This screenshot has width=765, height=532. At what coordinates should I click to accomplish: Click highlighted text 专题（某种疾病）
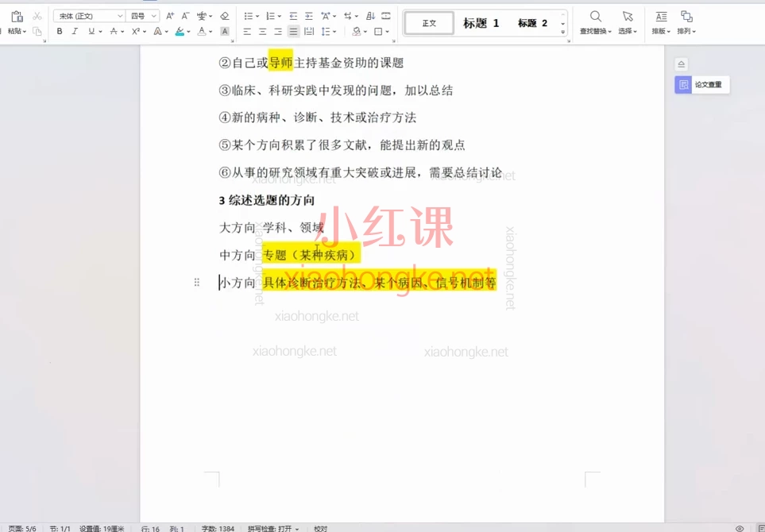[x=311, y=255]
